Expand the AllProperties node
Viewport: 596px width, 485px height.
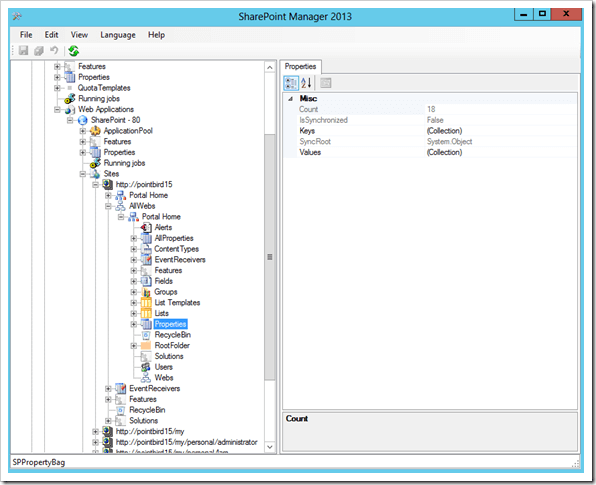[133, 238]
